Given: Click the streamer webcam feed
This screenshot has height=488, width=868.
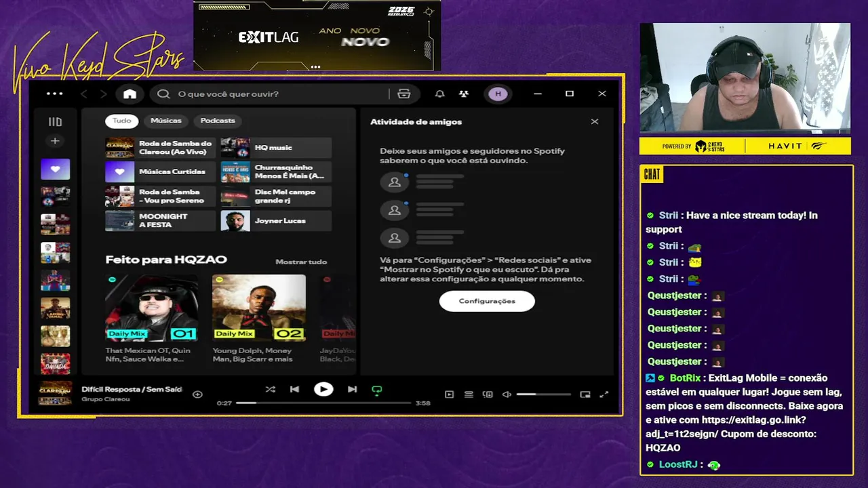Looking at the screenshot, I should tap(745, 78).
